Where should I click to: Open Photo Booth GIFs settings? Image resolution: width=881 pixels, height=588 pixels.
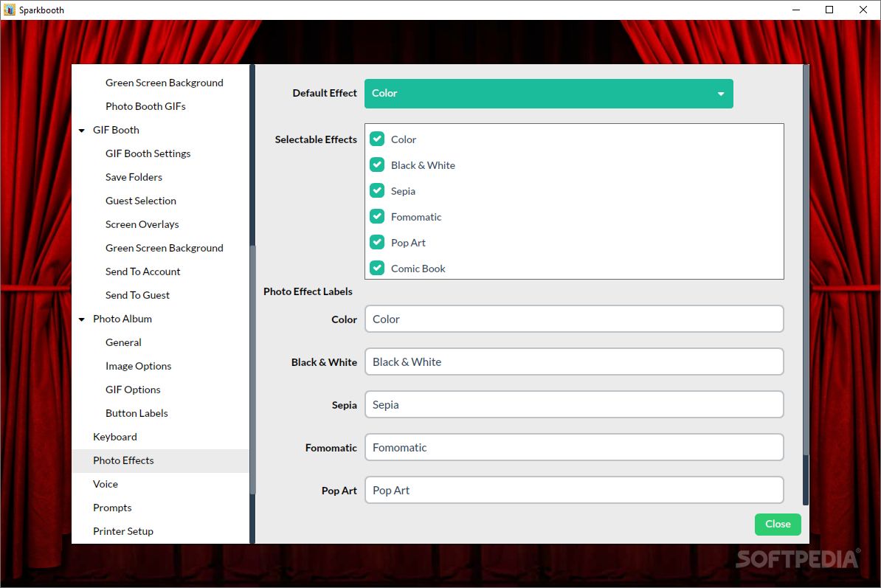[x=145, y=106]
